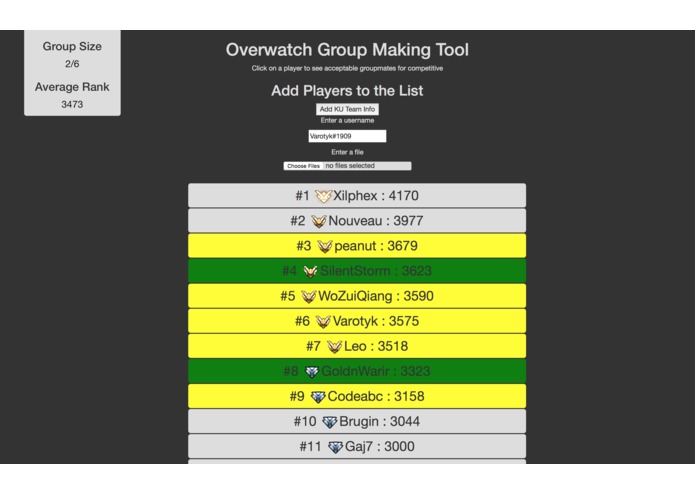Click the master rank icon beside peanut
Screen dimensions: 695x494
(324, 246)
